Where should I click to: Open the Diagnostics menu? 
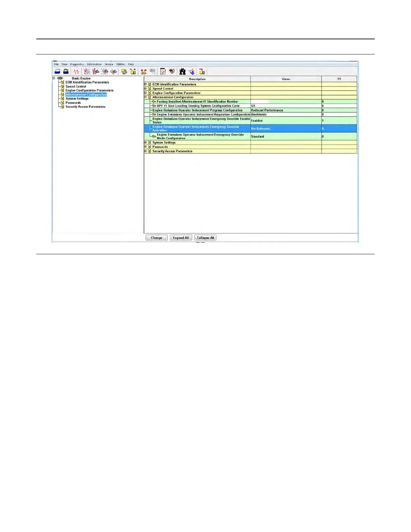77,64
